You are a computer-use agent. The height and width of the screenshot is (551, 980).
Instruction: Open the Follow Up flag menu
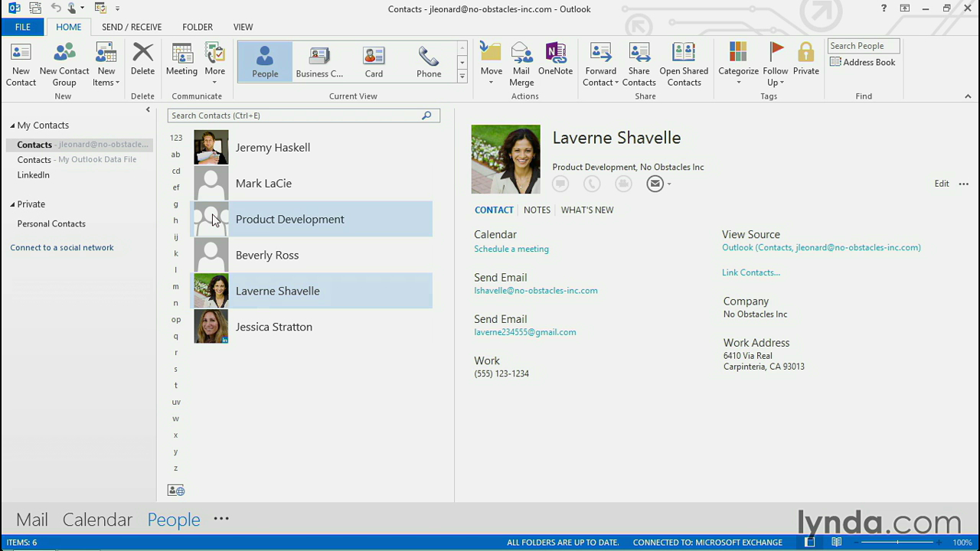[x=776, y=64]
